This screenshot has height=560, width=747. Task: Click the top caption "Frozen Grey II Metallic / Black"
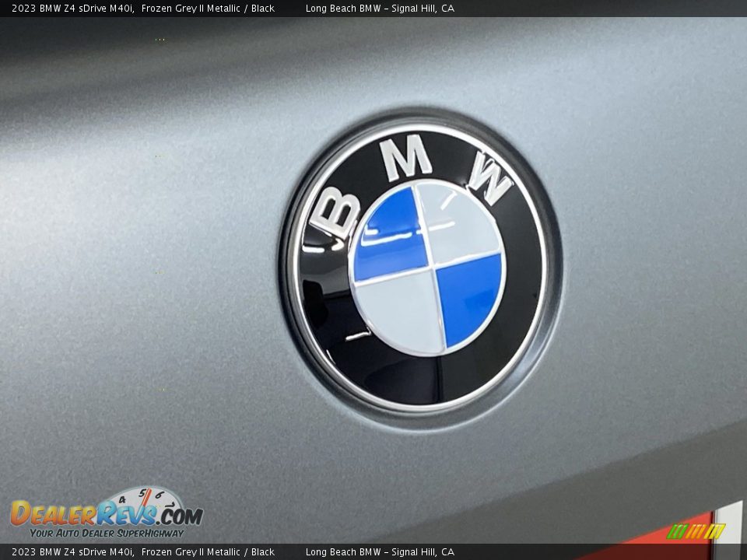[x=208, y=8]
